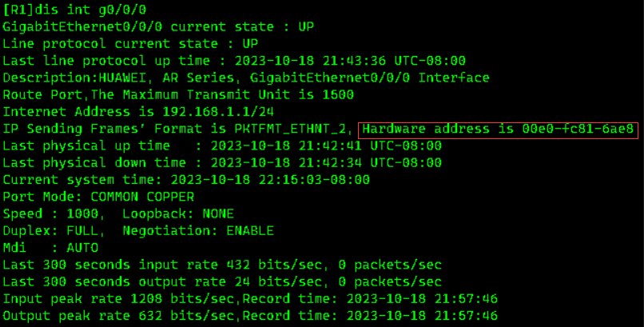The image size is (644, 327).
Task: Click the Output peak rate 632 bits/sec line
Action: pos(251,317)
